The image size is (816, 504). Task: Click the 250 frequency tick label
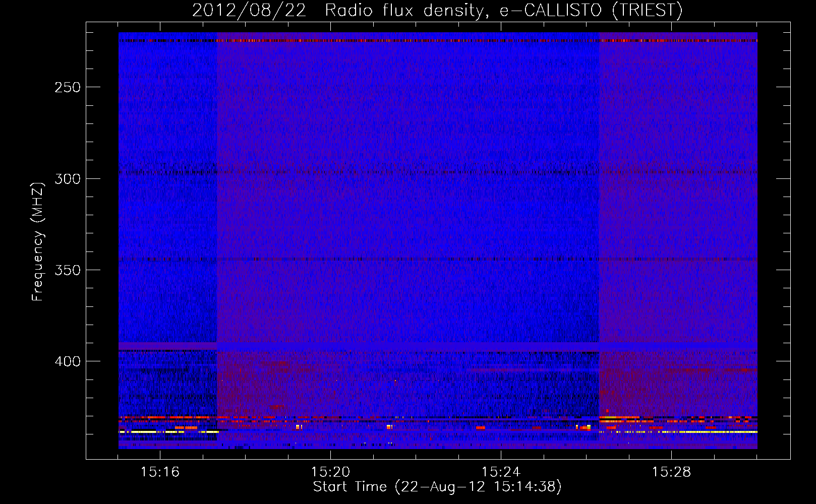(67, 87)
